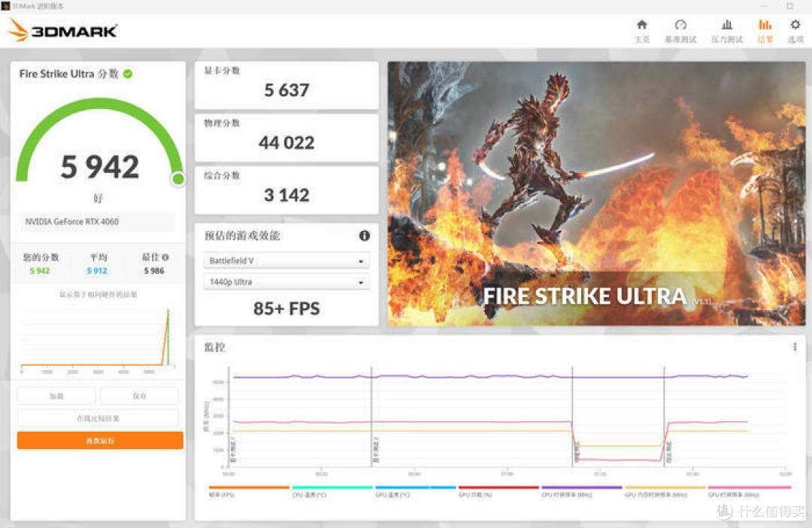Click the NVIDIA GeForce RTX 4060 label
This screenshot has height=528, width=812.
tap(72, 221)
